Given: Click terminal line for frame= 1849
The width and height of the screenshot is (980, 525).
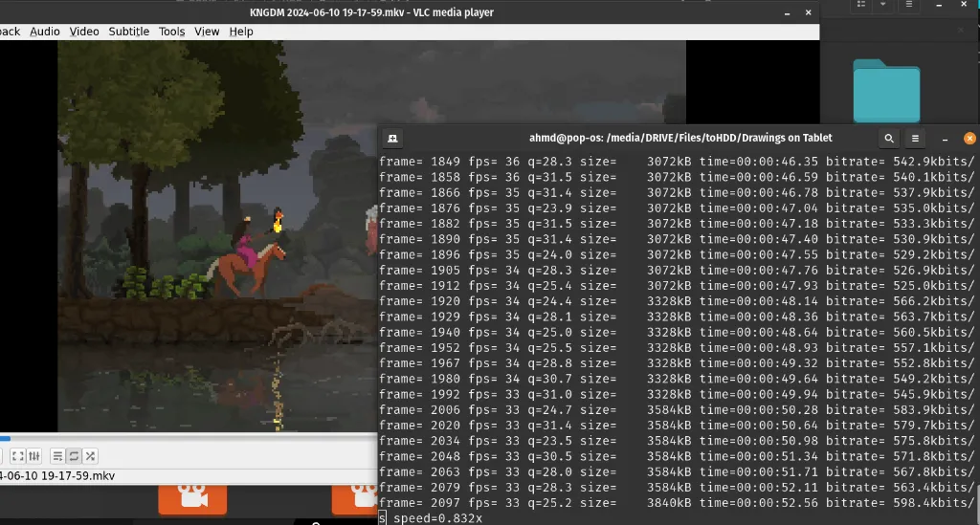Looking at the screenshot, I should click(x=677, y=162).
